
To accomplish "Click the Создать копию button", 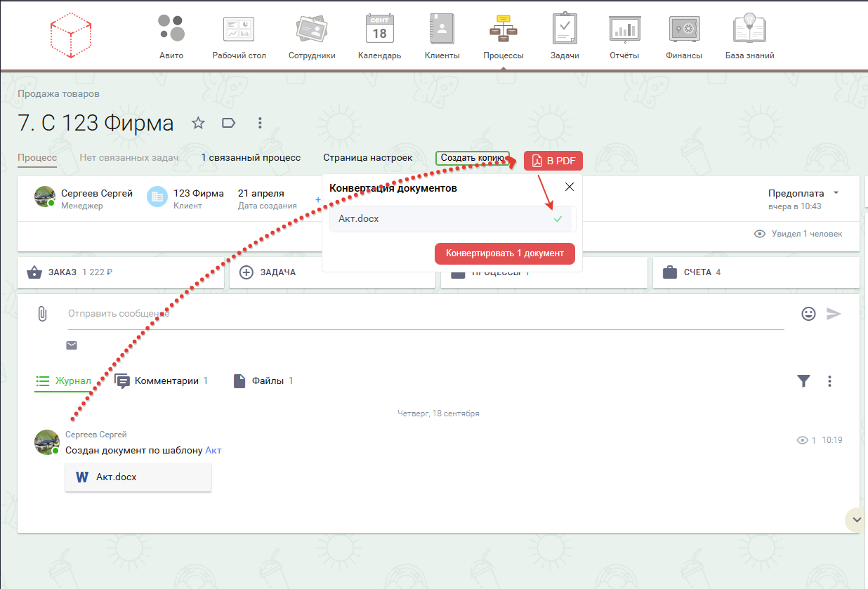I will point(472,159).
